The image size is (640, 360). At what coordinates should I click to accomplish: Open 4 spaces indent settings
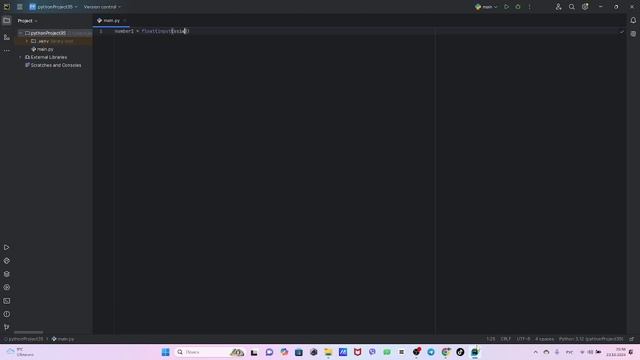pyautogui.click(x=544, y=339)
